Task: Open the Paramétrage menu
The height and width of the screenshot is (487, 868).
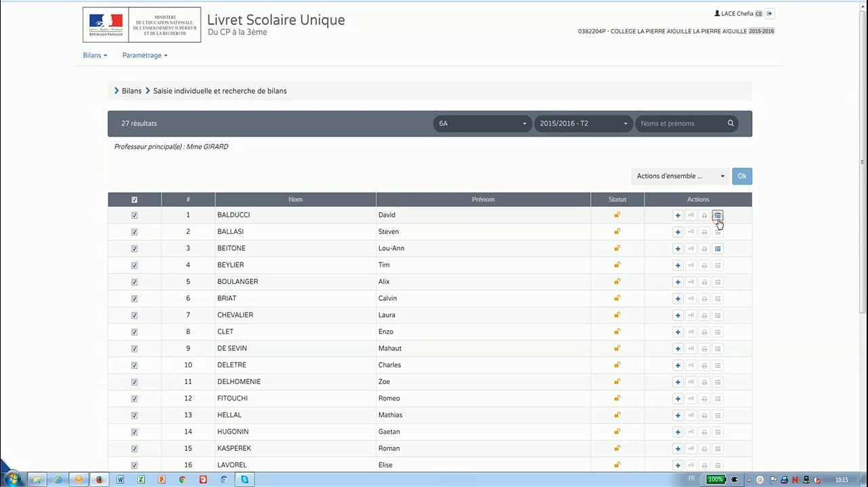Action: click(145, 55)
